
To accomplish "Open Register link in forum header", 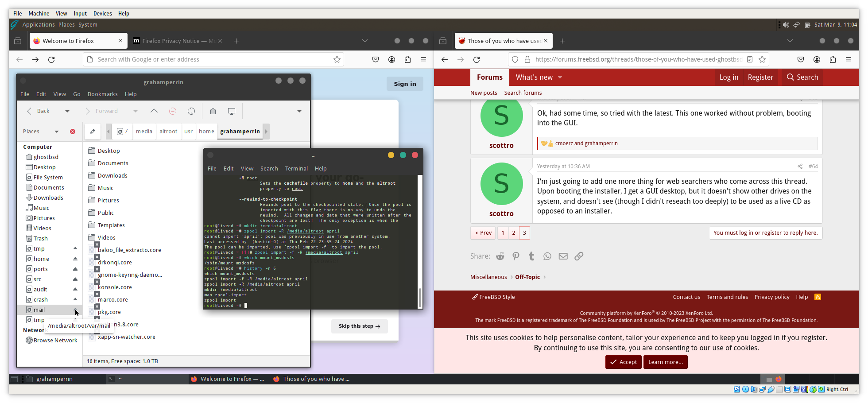I will coord(760,77).
